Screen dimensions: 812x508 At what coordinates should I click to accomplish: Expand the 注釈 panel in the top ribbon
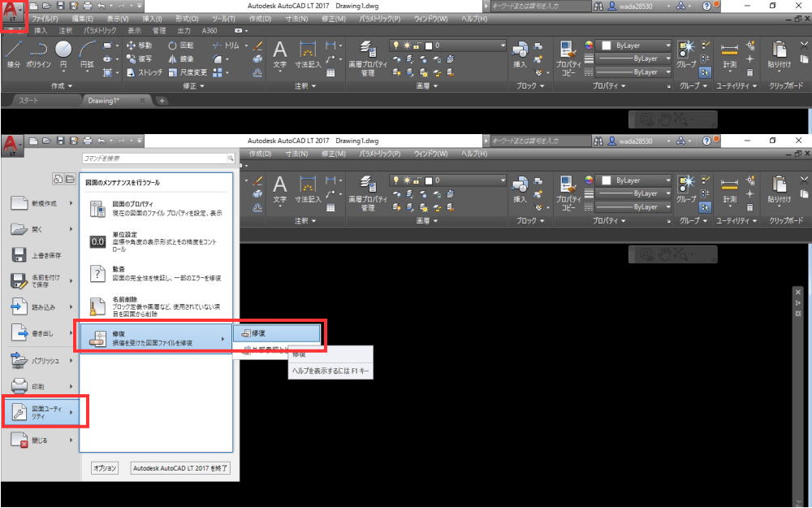pos(304,85)
